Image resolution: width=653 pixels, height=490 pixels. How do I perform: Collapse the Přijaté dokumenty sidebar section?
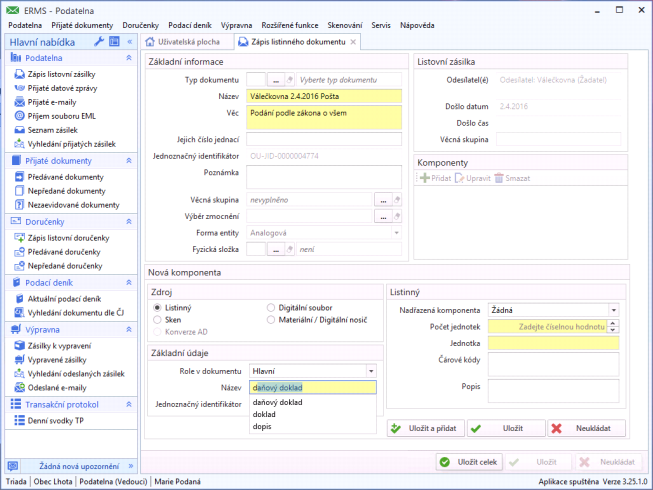[129, 161]
